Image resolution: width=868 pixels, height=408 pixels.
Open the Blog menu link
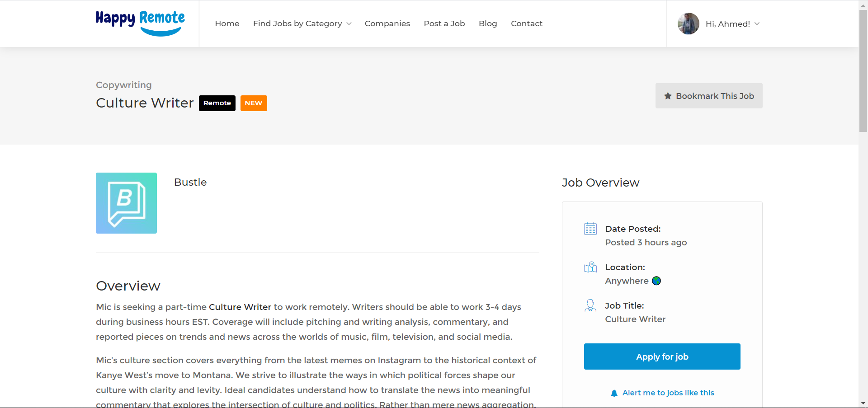click(487, 23)
